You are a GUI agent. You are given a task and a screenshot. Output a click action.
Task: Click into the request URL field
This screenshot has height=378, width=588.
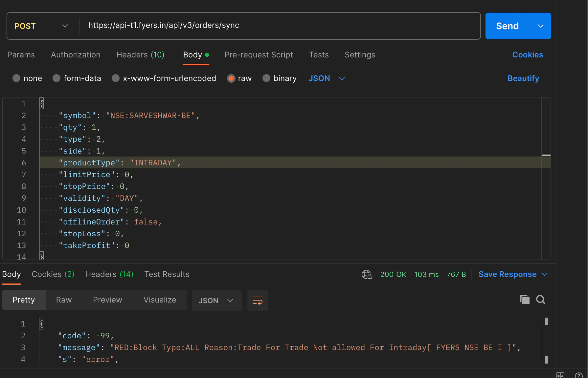pyautogui.click(x=279, y=26)
